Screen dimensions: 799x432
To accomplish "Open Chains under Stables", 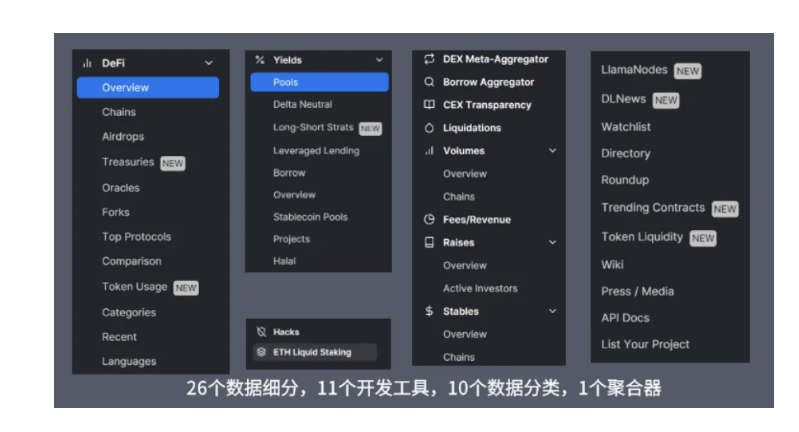I will pyautogui.click(x=459, y=357).
